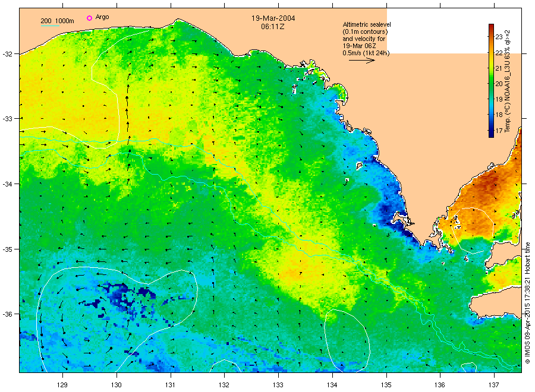Click longitude label 134
This screenshot has height=392, width=535.
point(332,385)
